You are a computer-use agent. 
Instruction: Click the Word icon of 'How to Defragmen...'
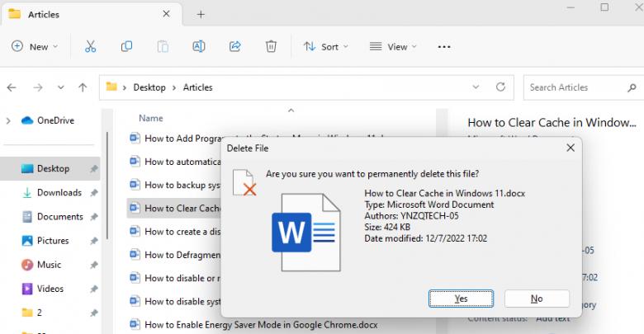(135, 254)
